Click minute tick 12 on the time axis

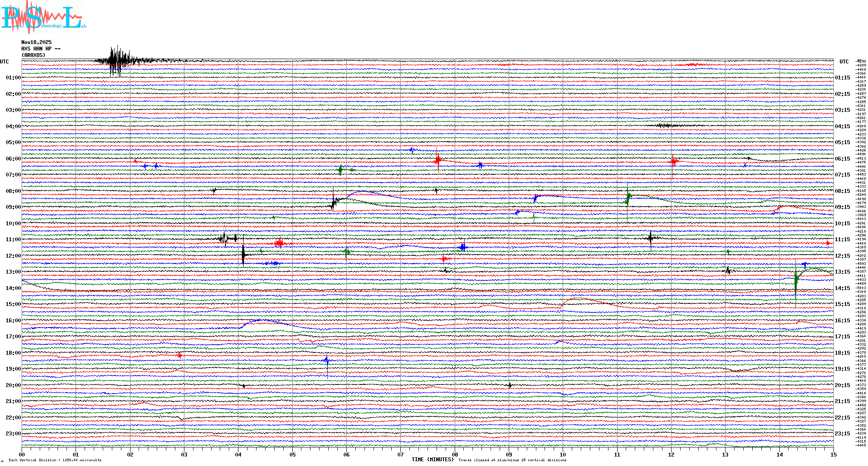coord(671,455)
